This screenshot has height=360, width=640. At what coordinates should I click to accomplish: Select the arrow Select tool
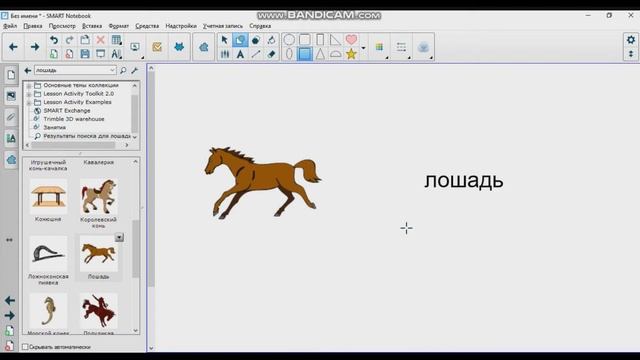point(224,40)
